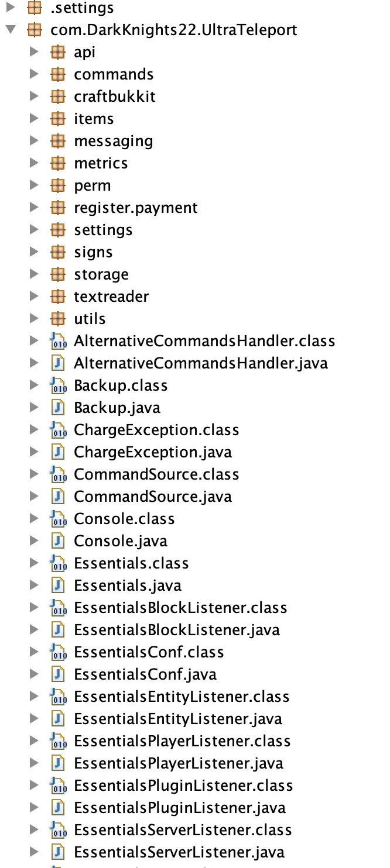
Task: Click the Backup.java file icon
Action: point(58,408)
